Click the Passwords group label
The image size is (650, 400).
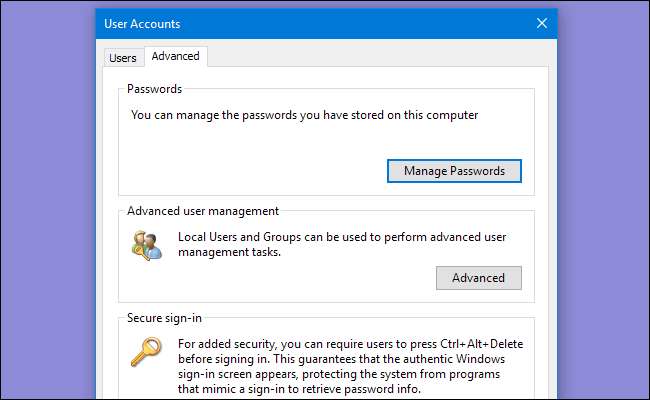(154, 89)
